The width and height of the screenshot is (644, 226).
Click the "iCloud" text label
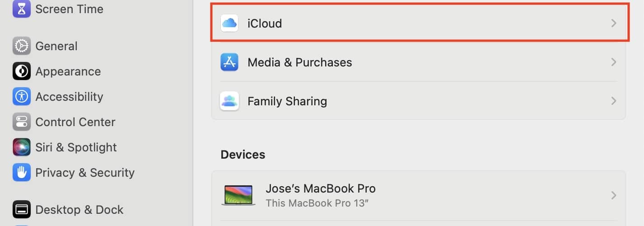pyautogui.click(x=265, y=23)
